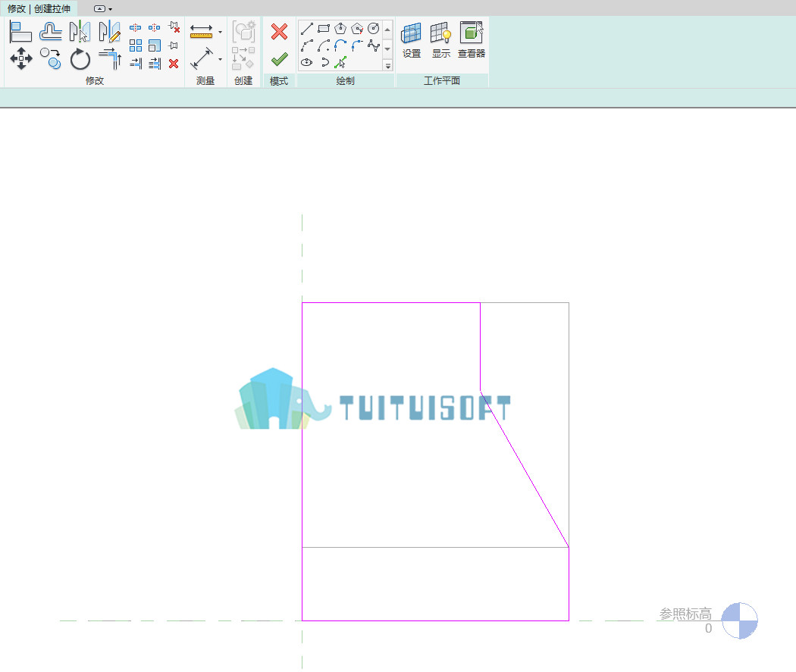
Task: Select the Spline draw tool
Action: click(374, 45)
